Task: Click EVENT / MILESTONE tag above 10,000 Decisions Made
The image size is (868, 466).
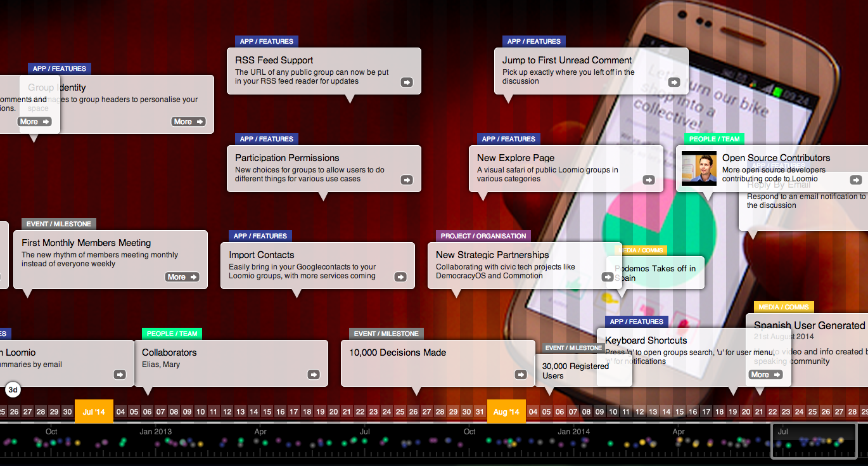Action: point(386,333)
